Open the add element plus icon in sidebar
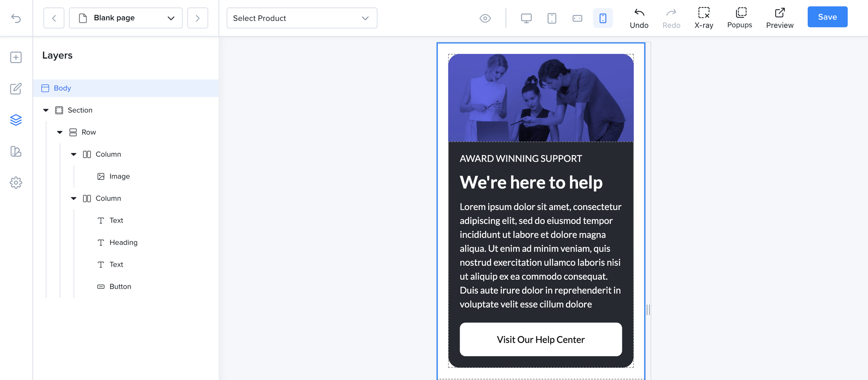 coord(16,57)
